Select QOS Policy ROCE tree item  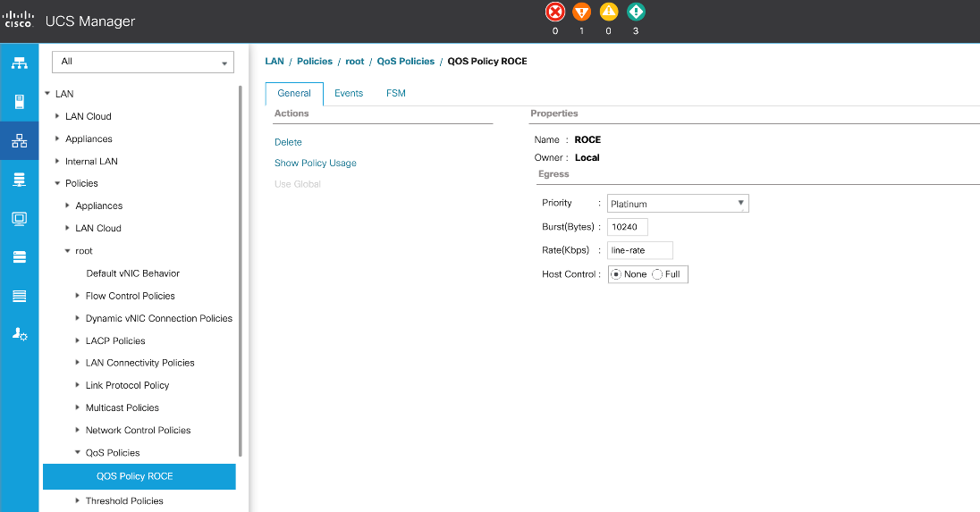click(139, 476)
